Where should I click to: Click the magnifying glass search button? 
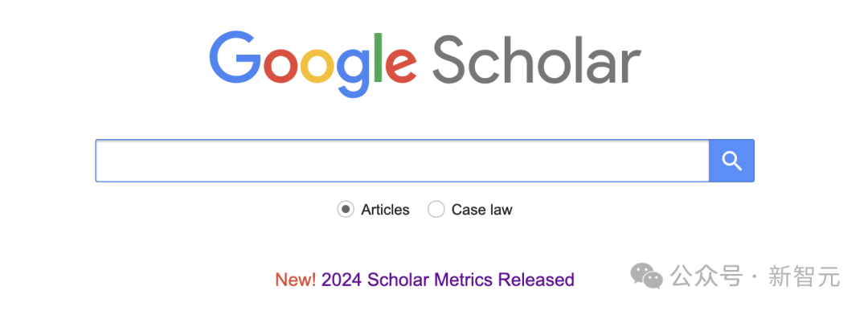(x=732, y=161)
